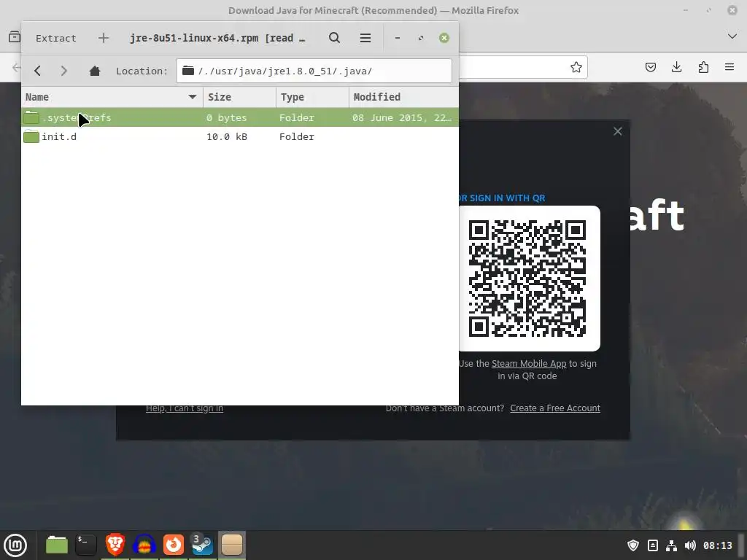
Task: Bookmark page with Firefox star icon
Action: click(576, 67)
